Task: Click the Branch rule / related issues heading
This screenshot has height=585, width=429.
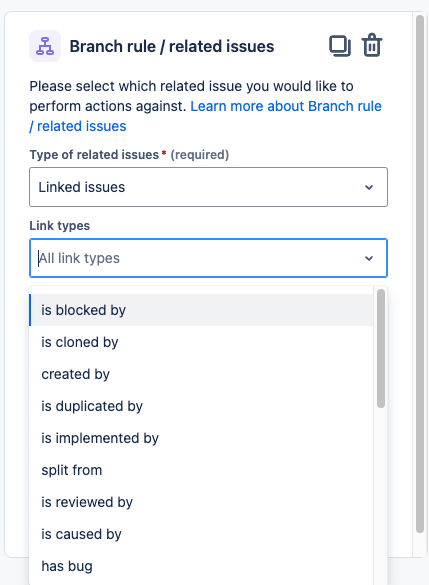Action: click(x=172, y=46)
